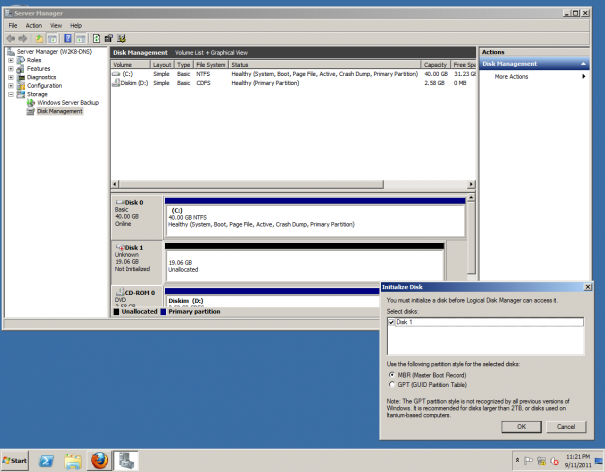
Task: Click the Configuration icon in the tree
Action: tap(21, 86)
